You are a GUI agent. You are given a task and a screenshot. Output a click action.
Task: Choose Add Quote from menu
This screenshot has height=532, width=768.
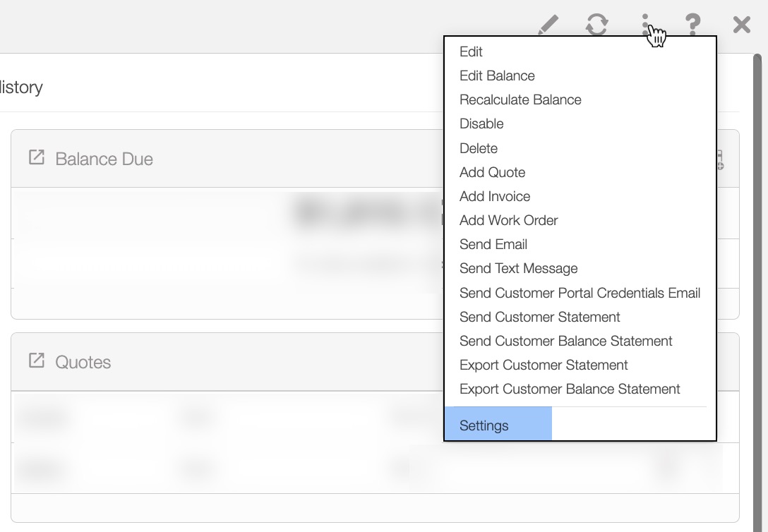[x=492, y=172]
